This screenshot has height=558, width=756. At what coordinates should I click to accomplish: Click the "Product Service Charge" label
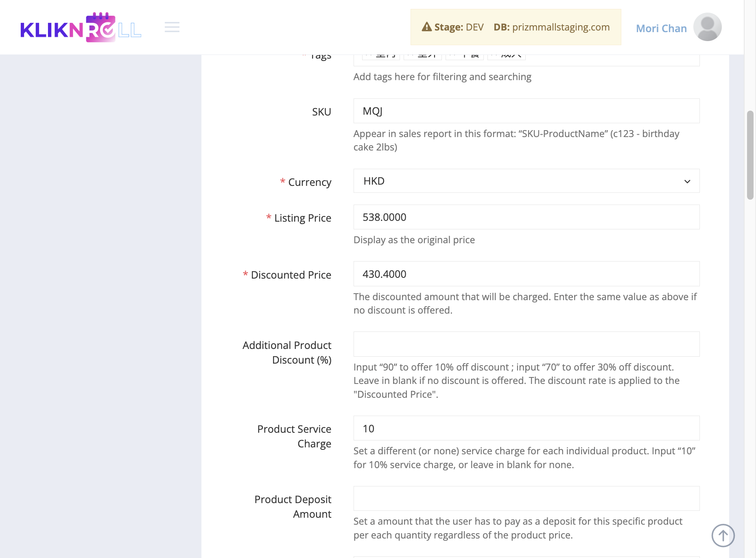pyautogui.click(x=294, y=436)
